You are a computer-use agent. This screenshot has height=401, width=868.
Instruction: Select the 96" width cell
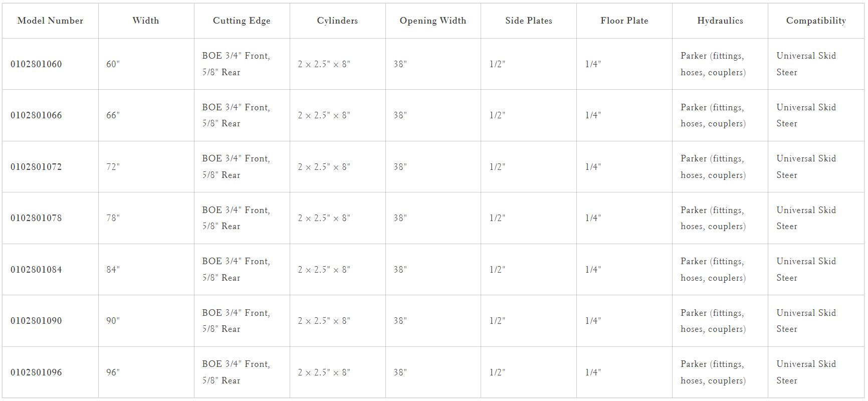pyautogui.click(x=113, y=372)
